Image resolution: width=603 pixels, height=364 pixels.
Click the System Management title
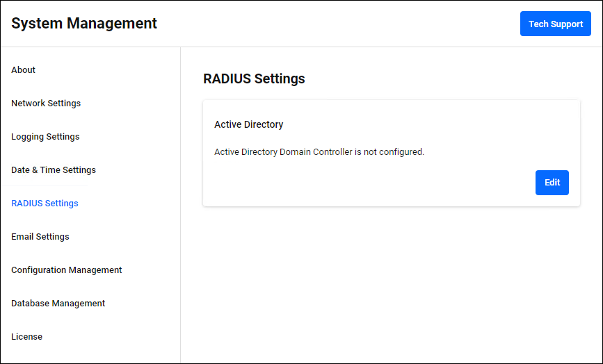(84, 24)
